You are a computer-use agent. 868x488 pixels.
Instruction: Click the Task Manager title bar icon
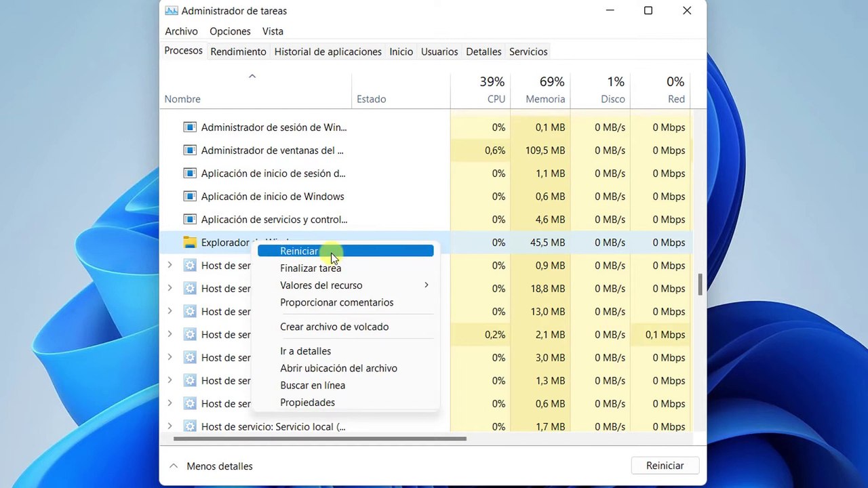172,11
